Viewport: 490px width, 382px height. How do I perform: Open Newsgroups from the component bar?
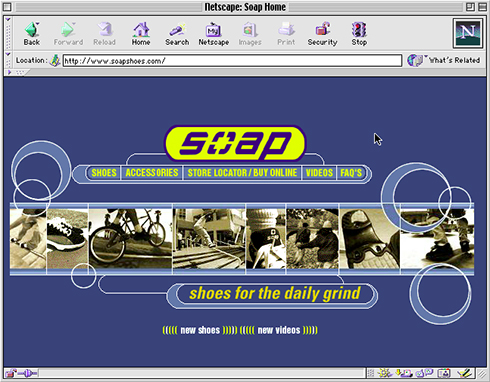point(424,373)
